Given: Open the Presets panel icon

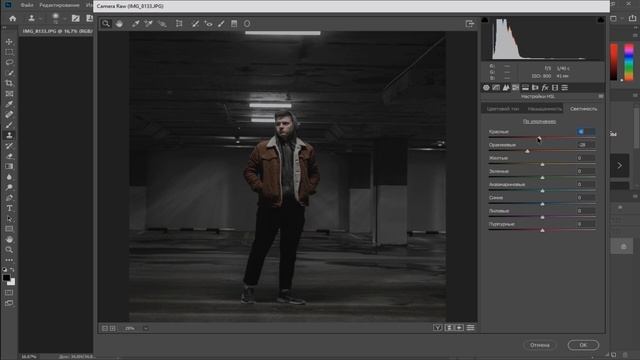Looking at the screenshot, I should [564, 87].
